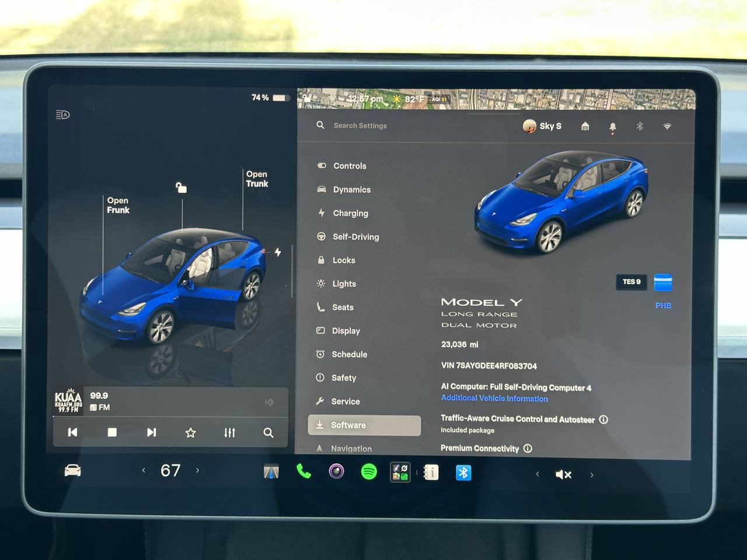Tap Open Trunk label
The image size is (747, 560).
257,179
